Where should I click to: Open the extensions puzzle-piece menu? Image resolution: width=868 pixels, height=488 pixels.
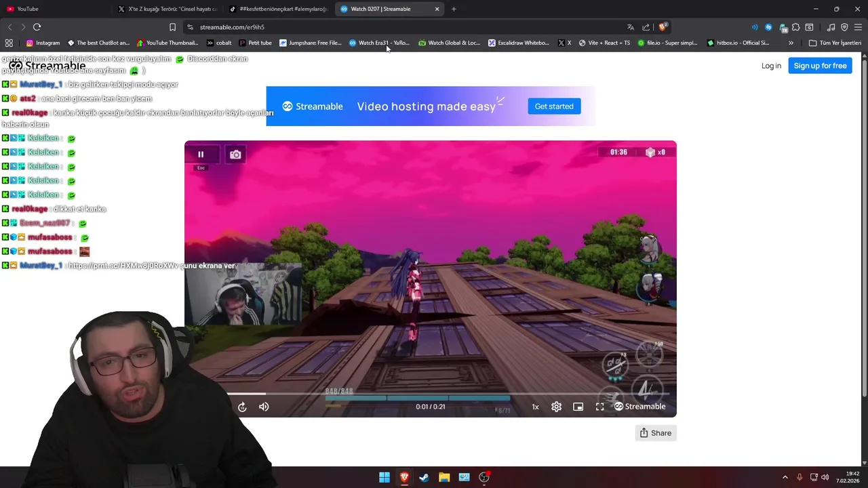click(x=796, y=27)
